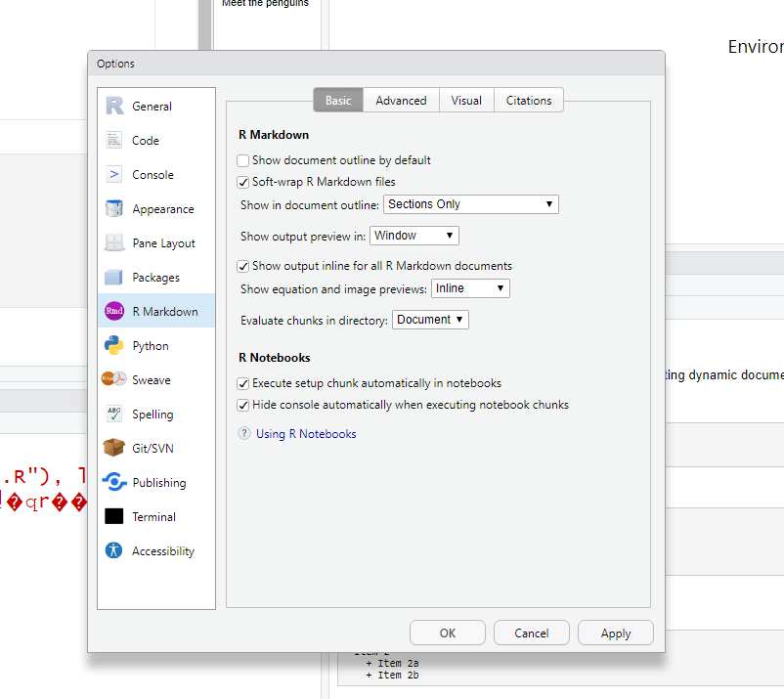The height and width of the screenshot is (699, 784).
Task: Click the Options dialog title bar
Action: tap(376, 64)
